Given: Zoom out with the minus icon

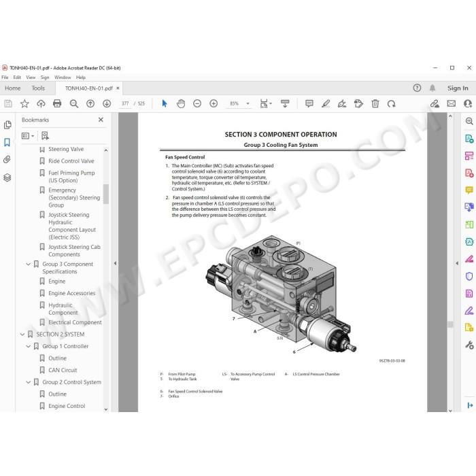Looking at the screenshot, I should [x=197, y=104].
